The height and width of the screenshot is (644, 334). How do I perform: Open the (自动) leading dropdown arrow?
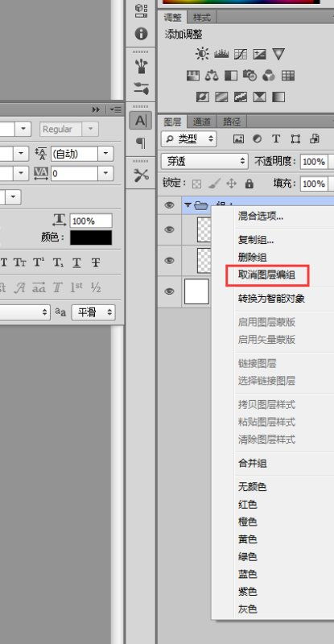click(105, 154)
